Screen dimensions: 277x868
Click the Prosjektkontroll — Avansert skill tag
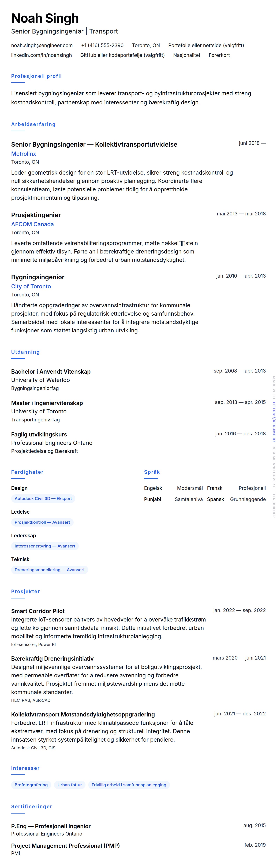tap(42, 522)
